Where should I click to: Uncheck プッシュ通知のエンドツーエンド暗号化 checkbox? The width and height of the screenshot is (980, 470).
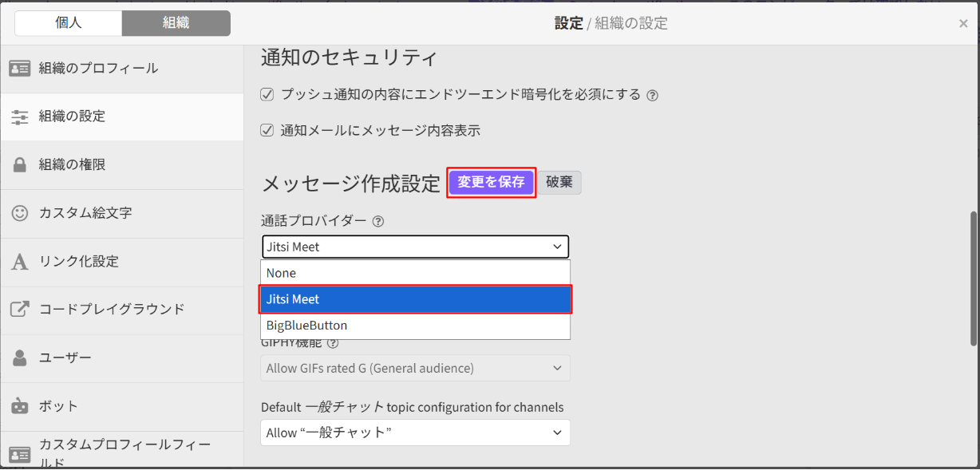pyautogui.click(x=267, y=94)
